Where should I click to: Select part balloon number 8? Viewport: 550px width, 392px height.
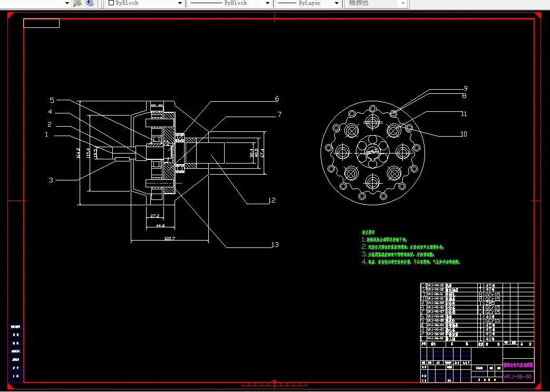coord(464,95)
